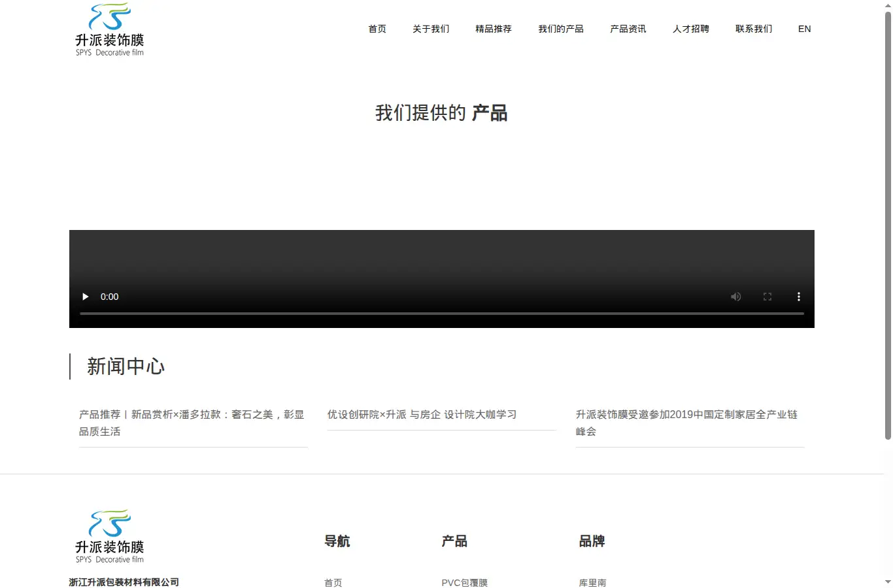Click the footer SPYS Decorative film logo
This screenshot has height=588, width=893.
(110, 536)
